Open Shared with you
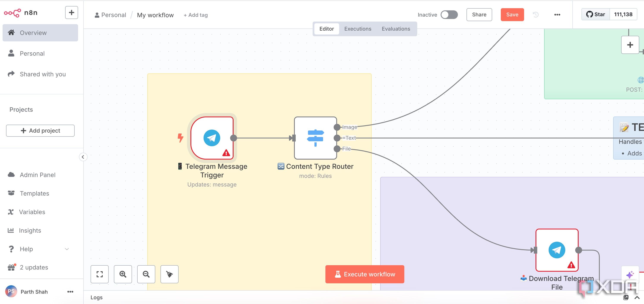 click(x=40, y=74)
